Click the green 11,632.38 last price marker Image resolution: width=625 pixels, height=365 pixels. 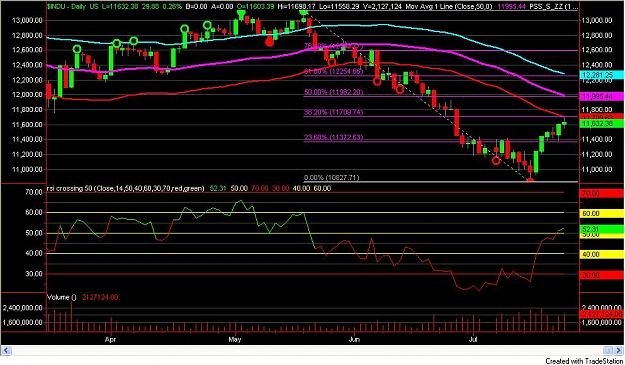pyautogui.click(x=601, y=124)
